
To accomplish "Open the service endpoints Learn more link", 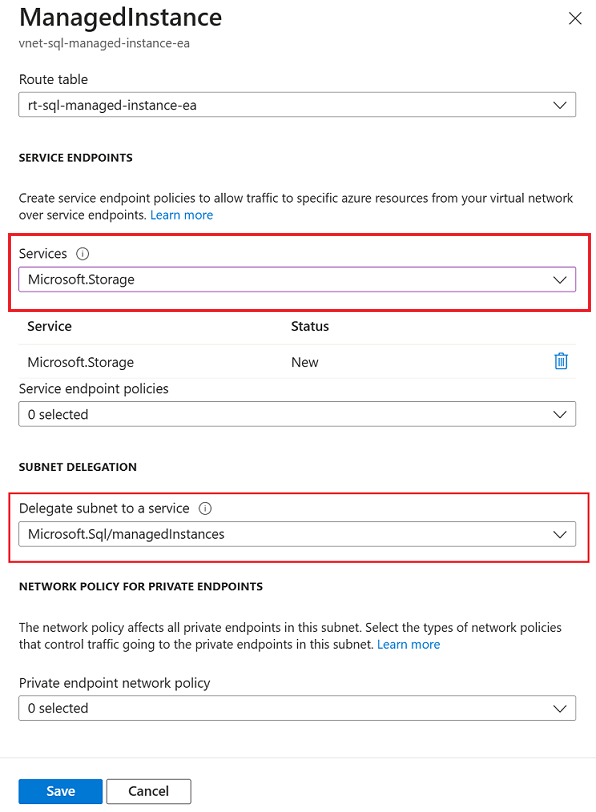I will [x=181, y=214].
